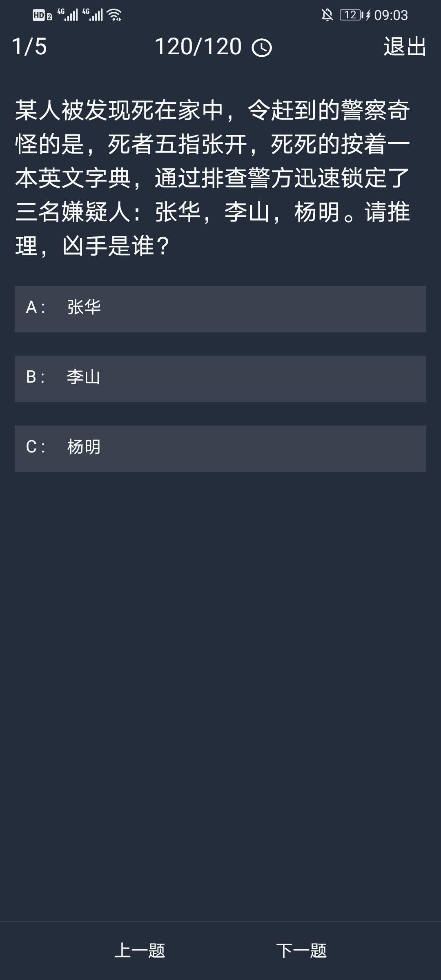The image size is (441, 980).
Task: Tap the battery level indicator showing 12
Action: pyautogui.click(x=351, y=15)
